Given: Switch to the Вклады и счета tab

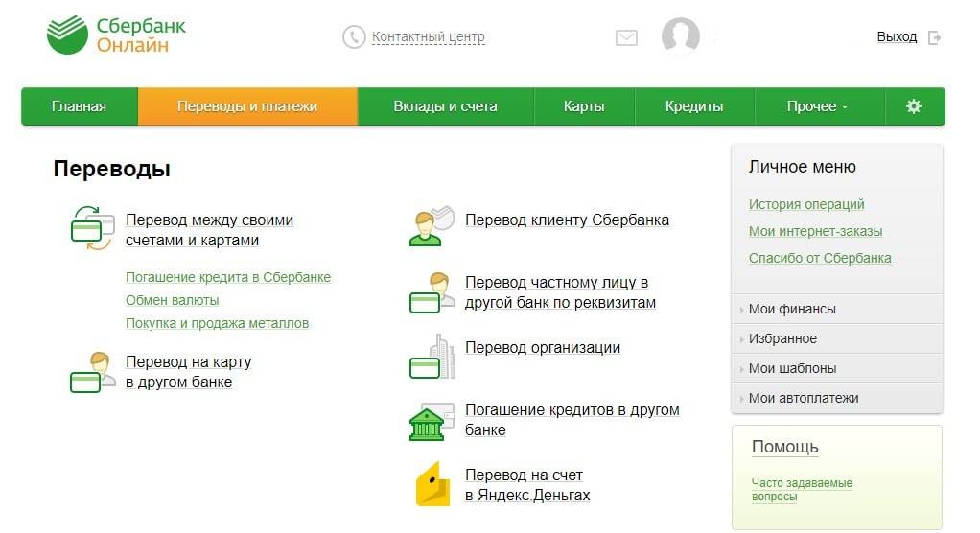Looking at the screenshot, I should (445, 106).
